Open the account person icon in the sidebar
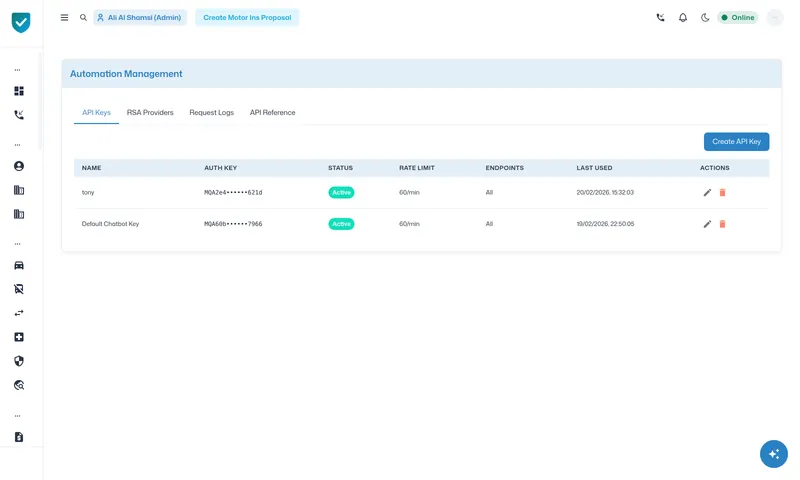This screenshot has height=480, width=800. click(19, 166)
